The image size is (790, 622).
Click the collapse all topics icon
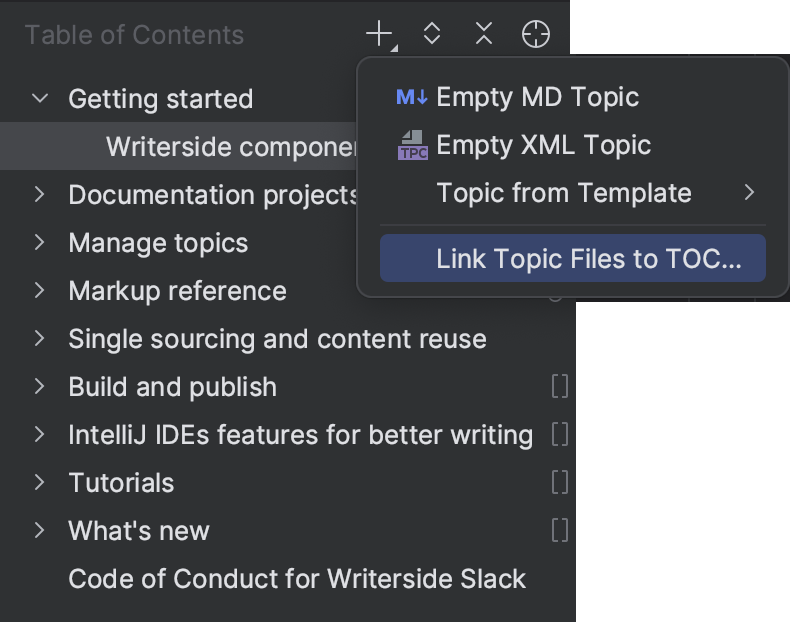point(484,35)
